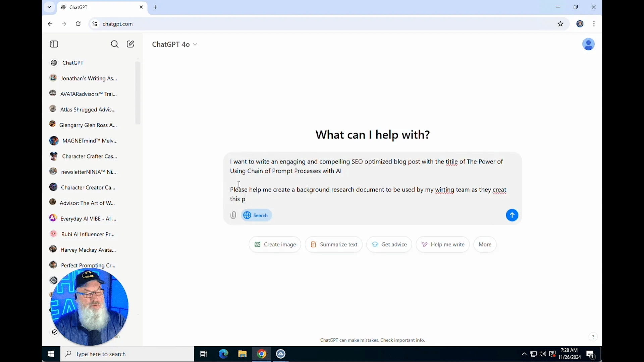Viewport: 644px width, 362px height.
Task: Select the Summarize text suggestion button
Action: pyautogui.click(x=334, y=244)
